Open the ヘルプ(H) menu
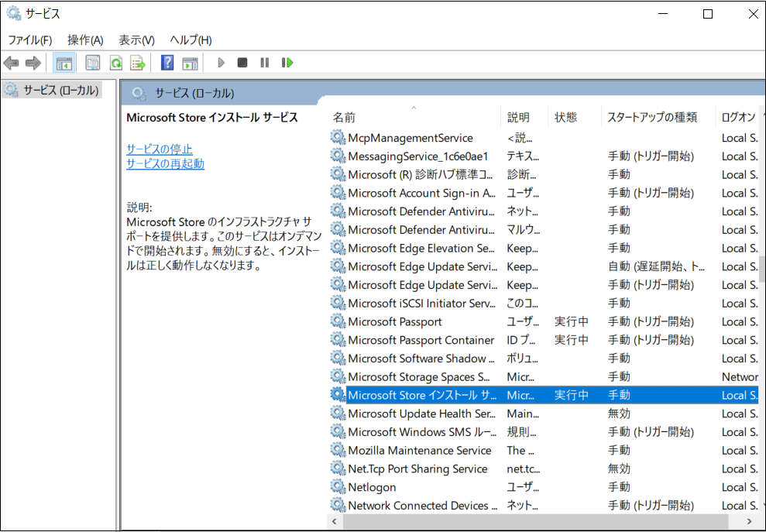766x532 pixels. [x=191, y=40]
